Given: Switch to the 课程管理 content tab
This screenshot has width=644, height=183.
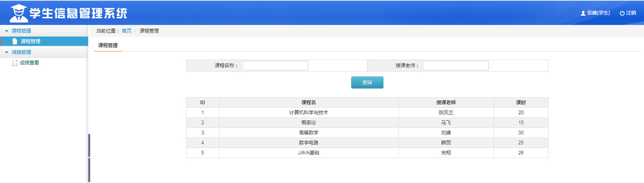Looking at the screenshot, I should [x=108, y=45].
